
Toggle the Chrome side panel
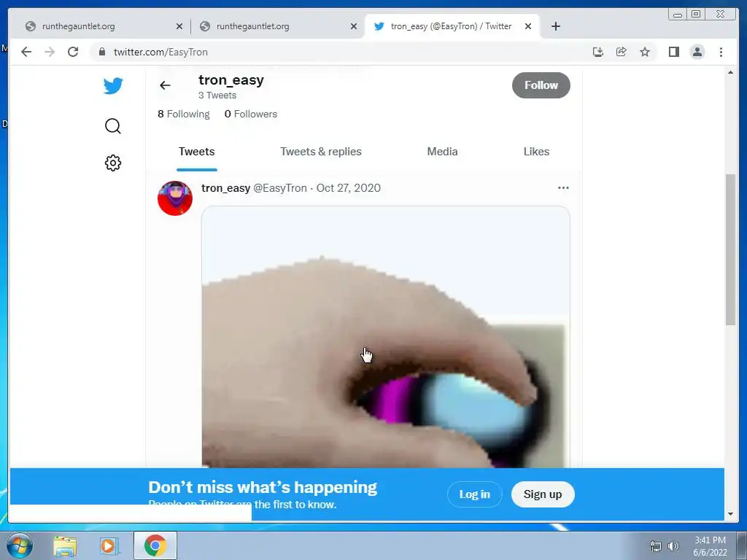(673, 52)
